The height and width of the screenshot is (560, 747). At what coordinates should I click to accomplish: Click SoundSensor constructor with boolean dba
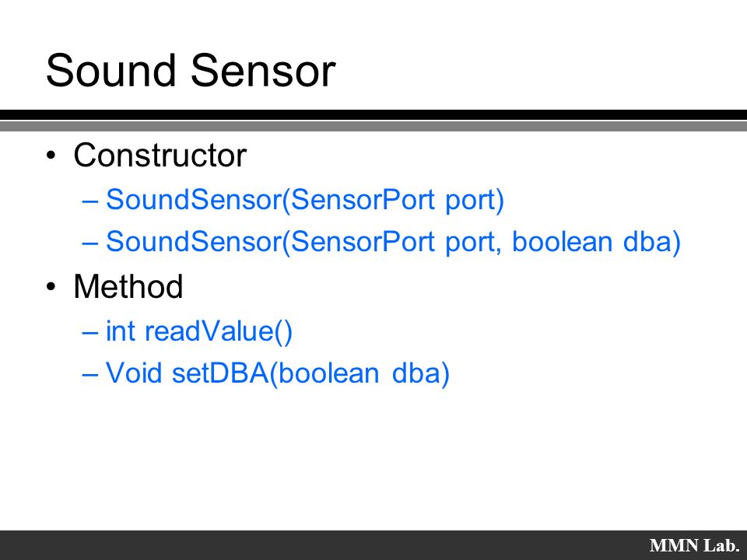[394, 242]
